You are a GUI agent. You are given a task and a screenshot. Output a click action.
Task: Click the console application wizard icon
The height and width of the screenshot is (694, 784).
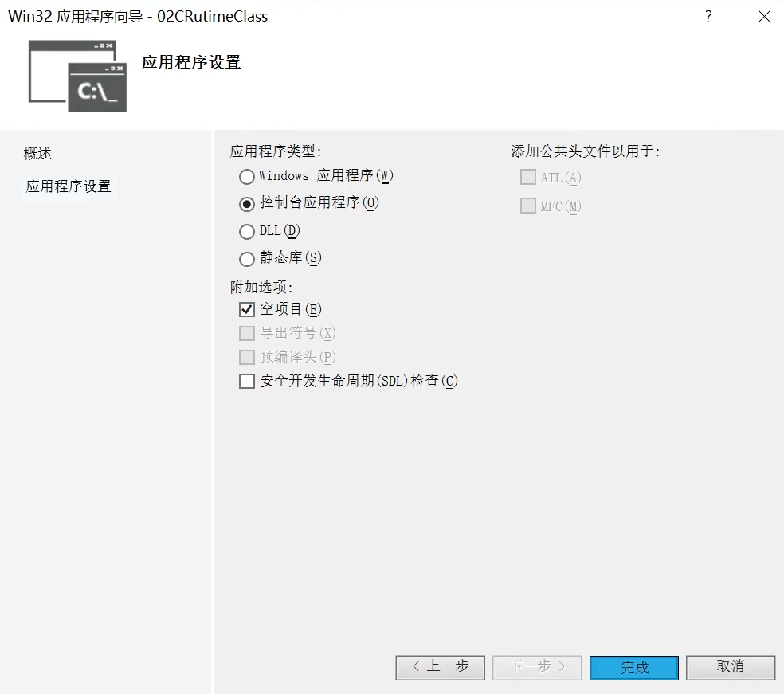(x=77, y=76)
